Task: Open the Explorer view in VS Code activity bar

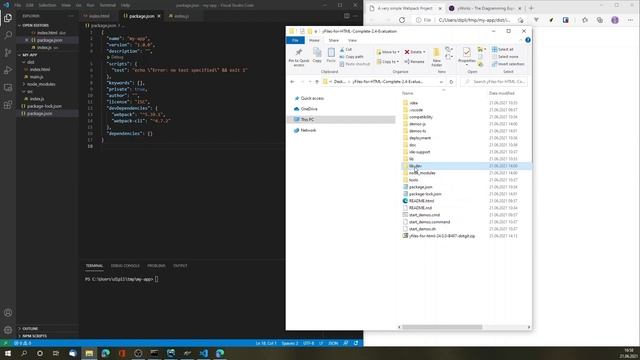Action: tap(8, 18)
